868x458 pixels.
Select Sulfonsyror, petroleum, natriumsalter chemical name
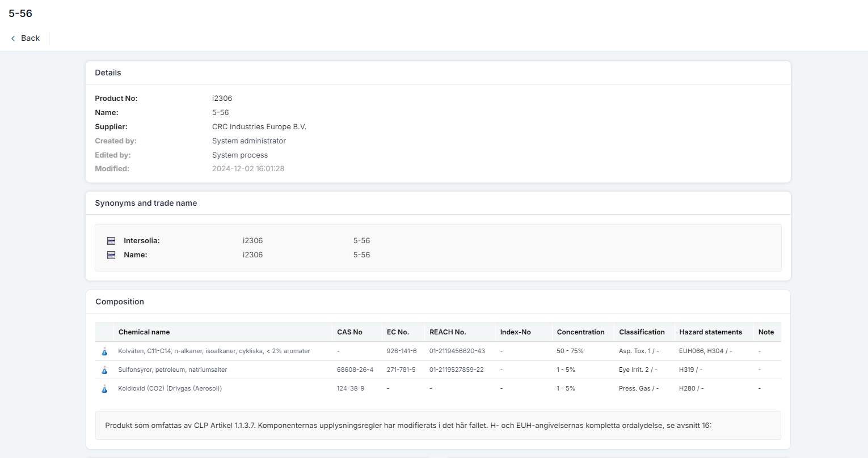click(172, 370)
